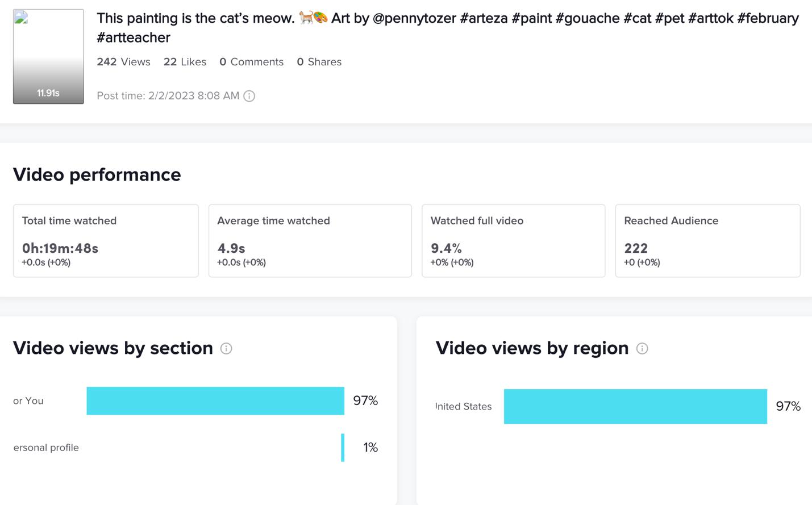Select the #arttok hashtag
Viewport: 812px width, 505px height.
point(710,18)
